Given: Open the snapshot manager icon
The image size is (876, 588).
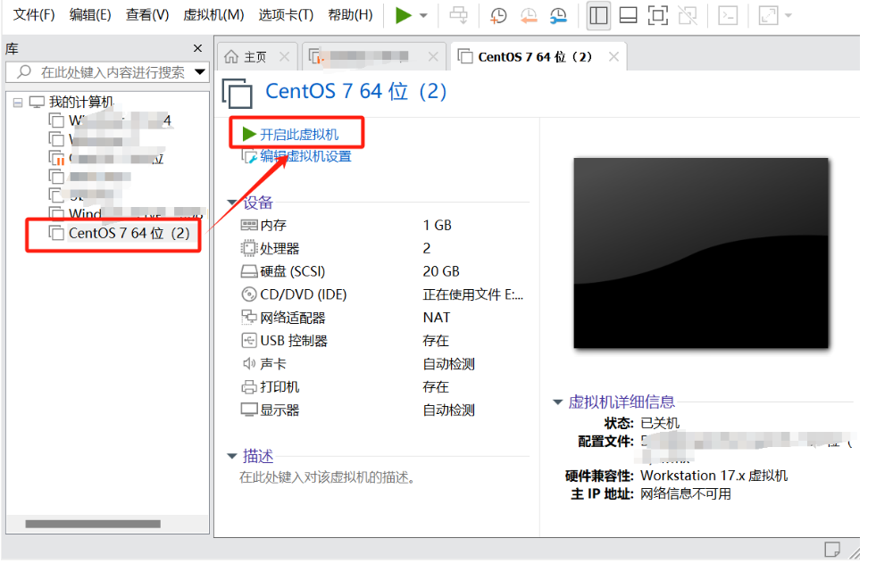Looking at the screenshot, I should point(558,16).
